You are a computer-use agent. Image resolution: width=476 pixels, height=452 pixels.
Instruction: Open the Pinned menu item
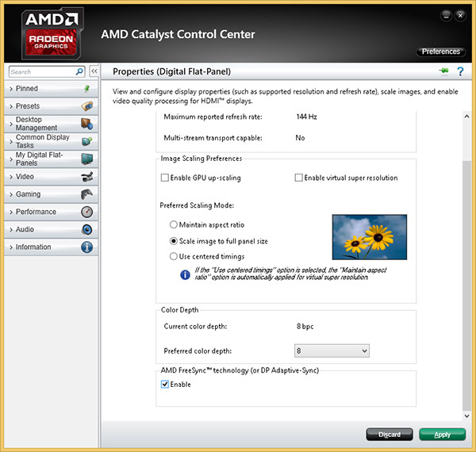pyautogui.click(x=52, y=89)
